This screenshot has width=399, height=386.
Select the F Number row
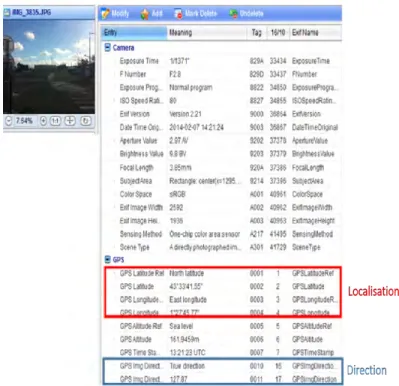point(222,74)
